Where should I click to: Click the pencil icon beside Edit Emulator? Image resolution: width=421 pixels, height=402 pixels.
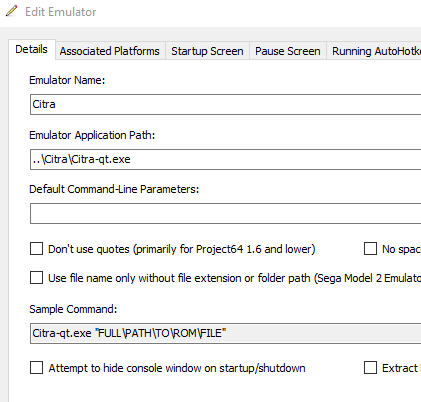click(12, 11)
